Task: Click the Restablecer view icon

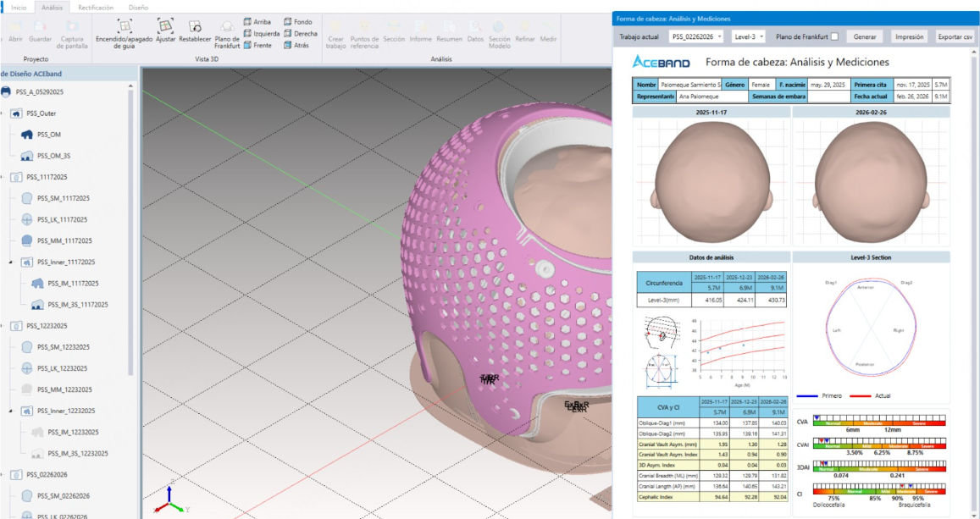Action: (195, 26)
